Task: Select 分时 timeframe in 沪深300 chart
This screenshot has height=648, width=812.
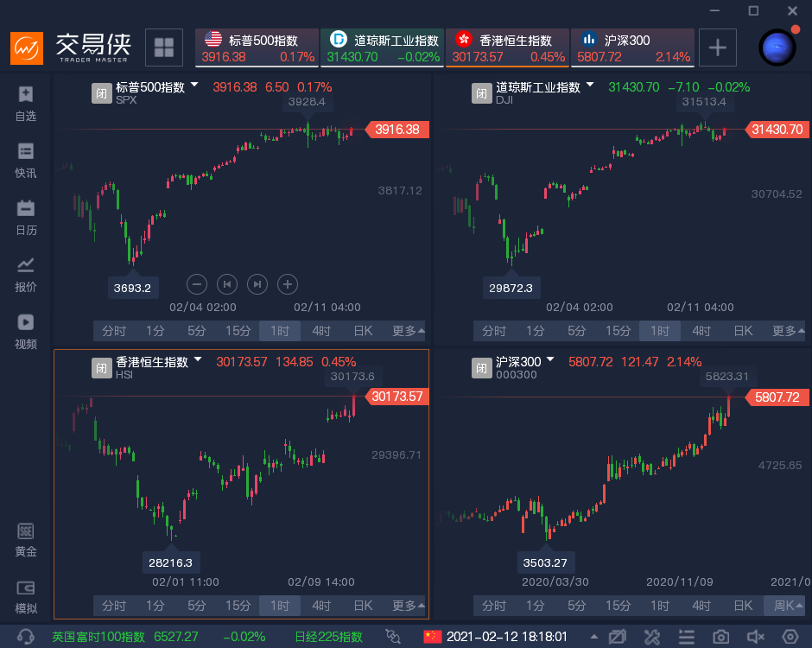Action: pyautogui.click(x=494, y=606)
